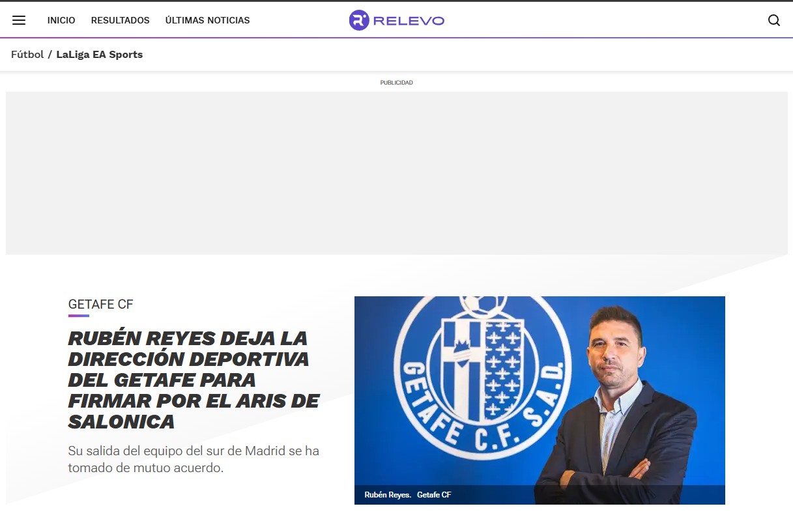Select ÚLTIMAS NOTICIAS in the top nav
This screenshot has height=532, width=793.
pyautogui.click(x=208, y=20)
